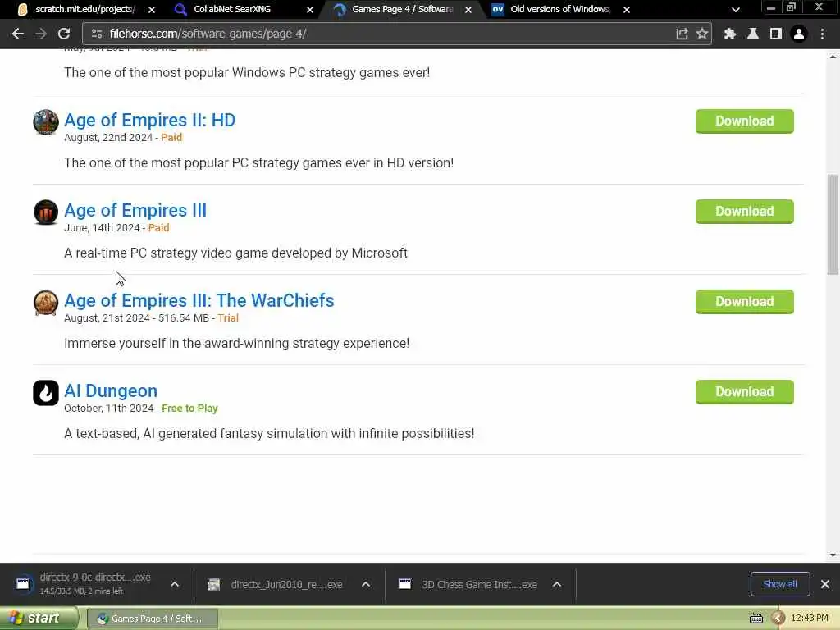
Task: Download Age of Empires III
Action: point(745,212)
